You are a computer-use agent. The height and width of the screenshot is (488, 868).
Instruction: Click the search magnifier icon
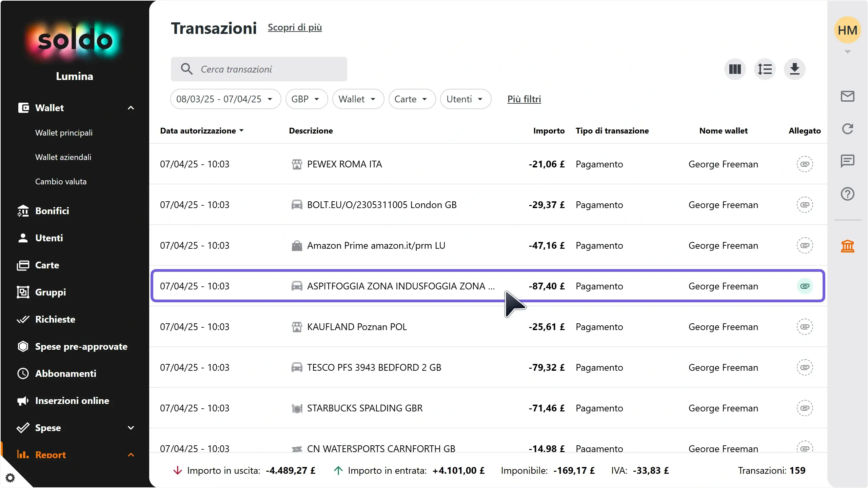186,69
